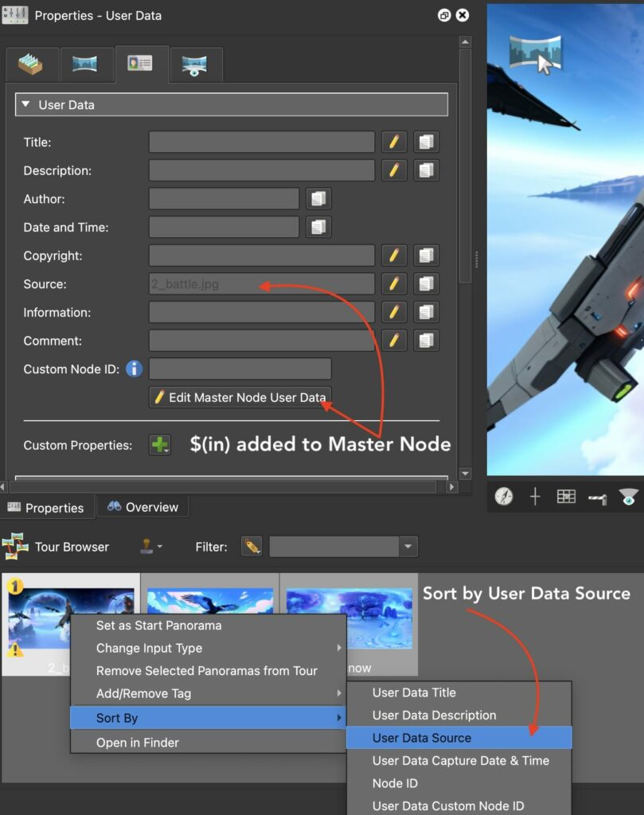644x815 pixels.
Task: Sort by User Data Source
Action: (459, 738)
